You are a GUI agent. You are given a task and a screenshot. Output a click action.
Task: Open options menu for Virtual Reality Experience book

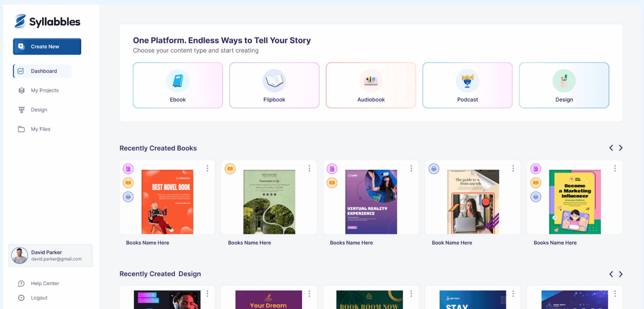(x=411, y=168)
